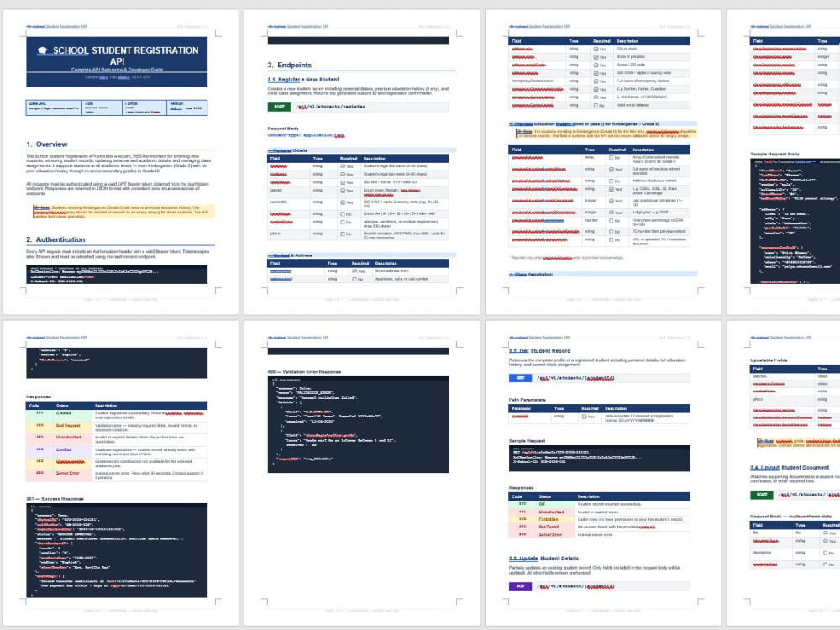Click the 'Request Body' label under the register endpoint

[283, 129]
